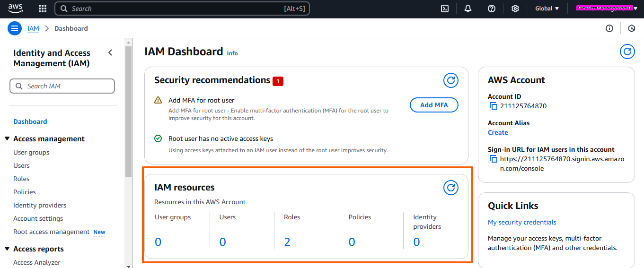This screenshot has height=268, width=644.
Task: Click the green check icon for root access keys
Action: [158, 138]
